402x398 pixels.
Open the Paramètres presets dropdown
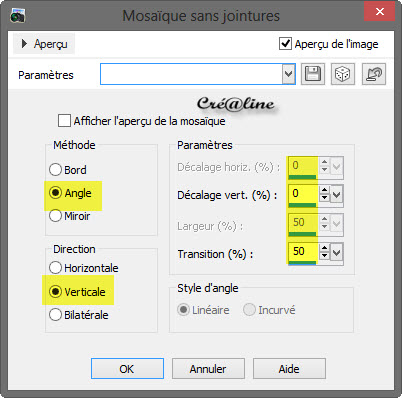[288, 74]
